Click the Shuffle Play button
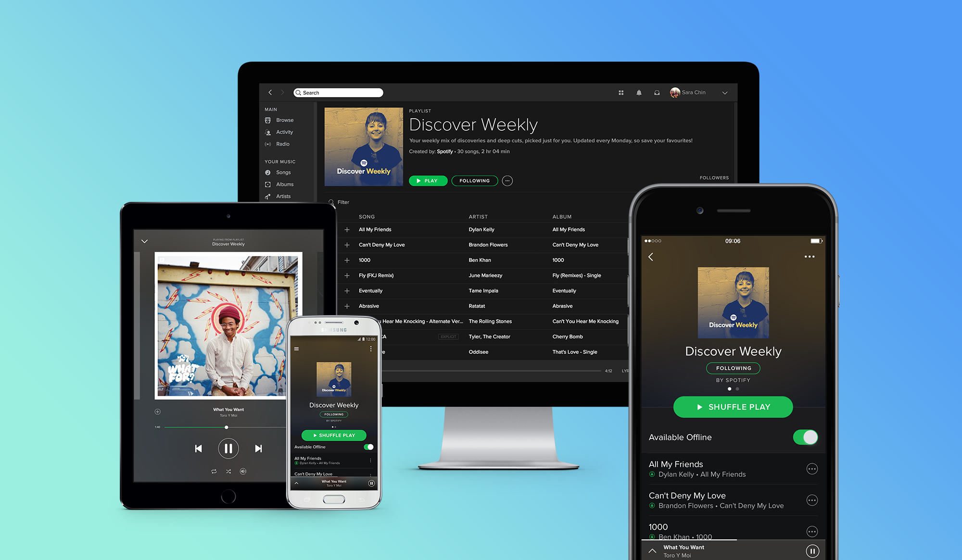Screen dimensions: 962x560 tap(732, 407)
